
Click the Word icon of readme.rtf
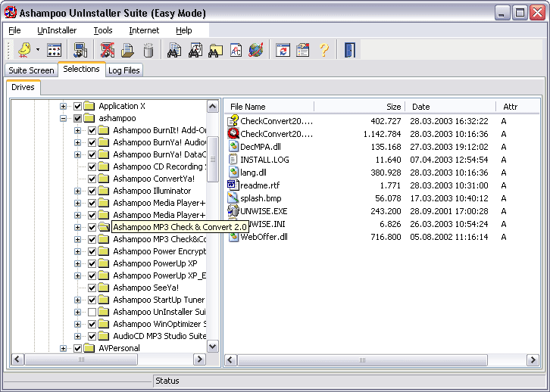[x=233, y=185]
